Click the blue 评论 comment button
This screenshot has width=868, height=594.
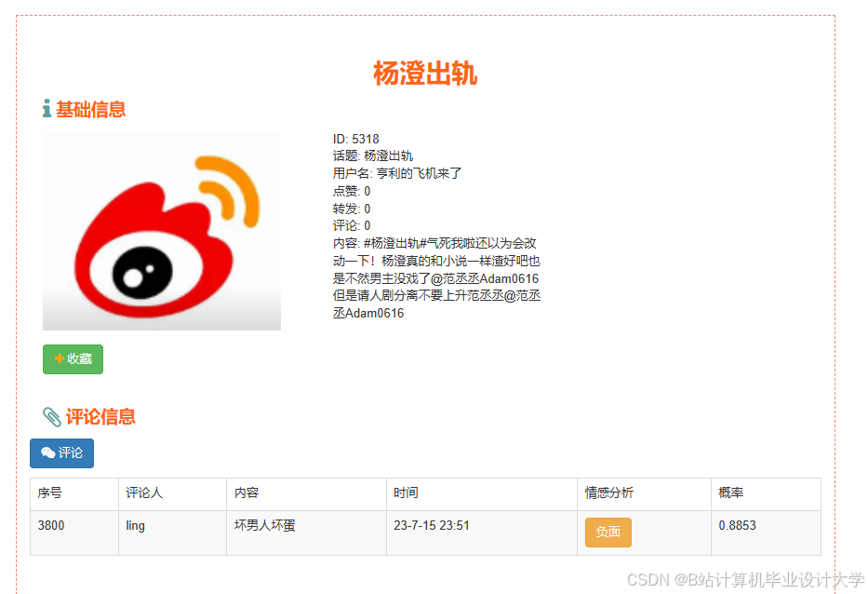(62, 453)
